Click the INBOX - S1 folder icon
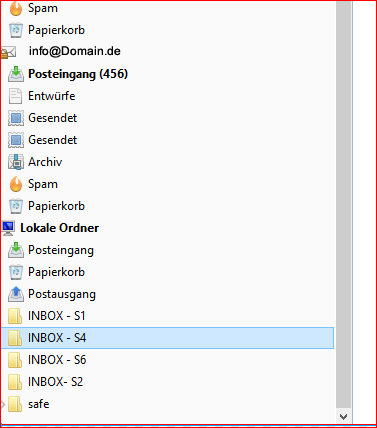The height and width of the screenshot is (428, 377). (x=15, y=316)
